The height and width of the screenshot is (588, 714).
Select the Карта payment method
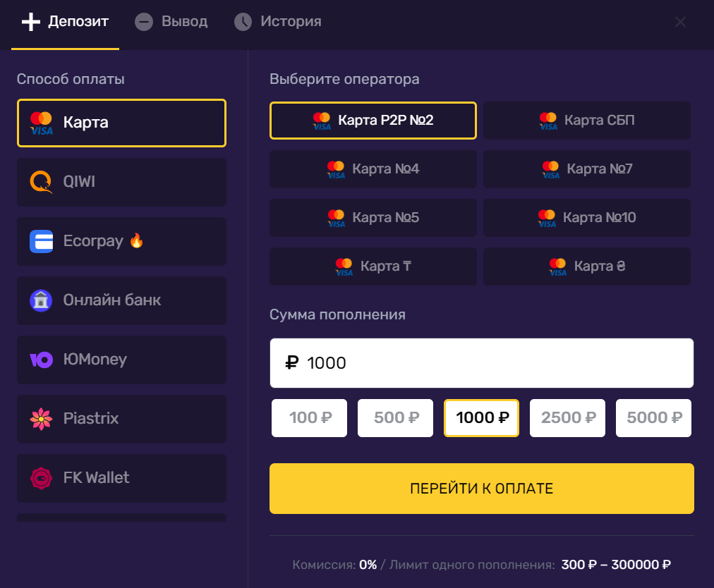(121, 123)
